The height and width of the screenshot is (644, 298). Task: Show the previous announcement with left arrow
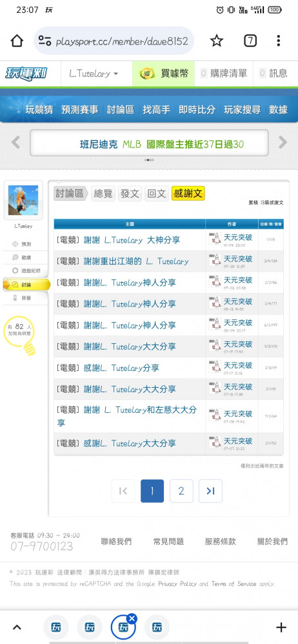(x=15, y=142)
